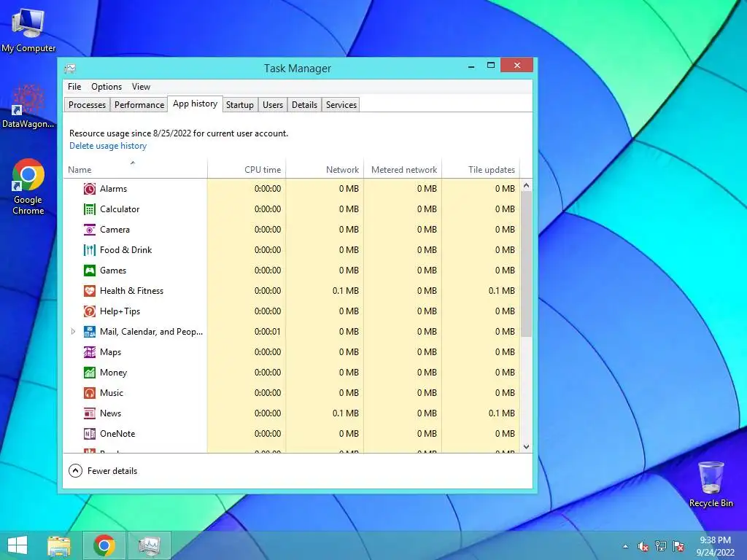
Task: Expand Mail, Calendar, and People row
Action: [73, 332]
